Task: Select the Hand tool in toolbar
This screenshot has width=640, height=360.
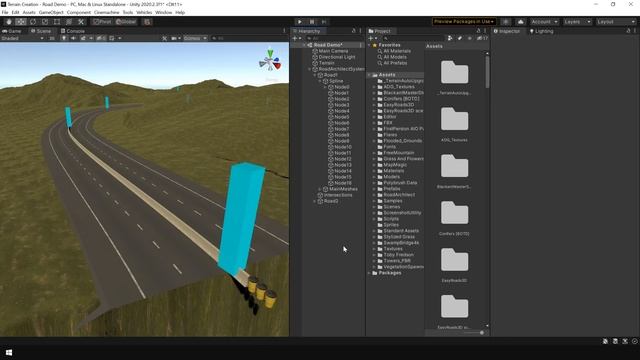Action: point(9,22)
